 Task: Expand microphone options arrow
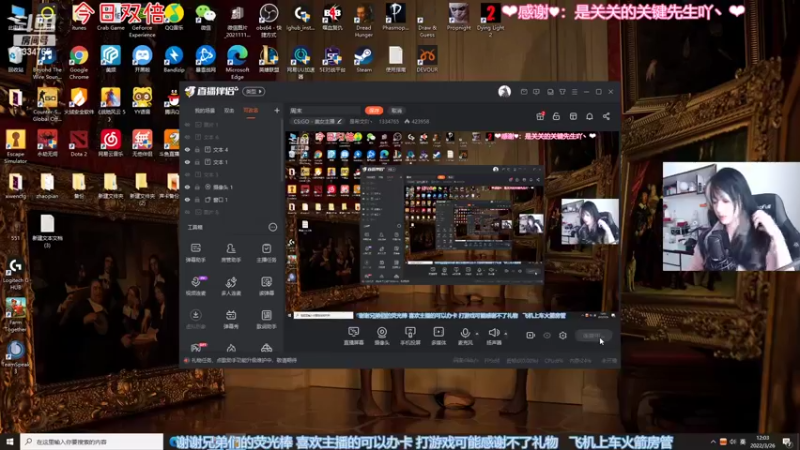[x=477, y=334]
